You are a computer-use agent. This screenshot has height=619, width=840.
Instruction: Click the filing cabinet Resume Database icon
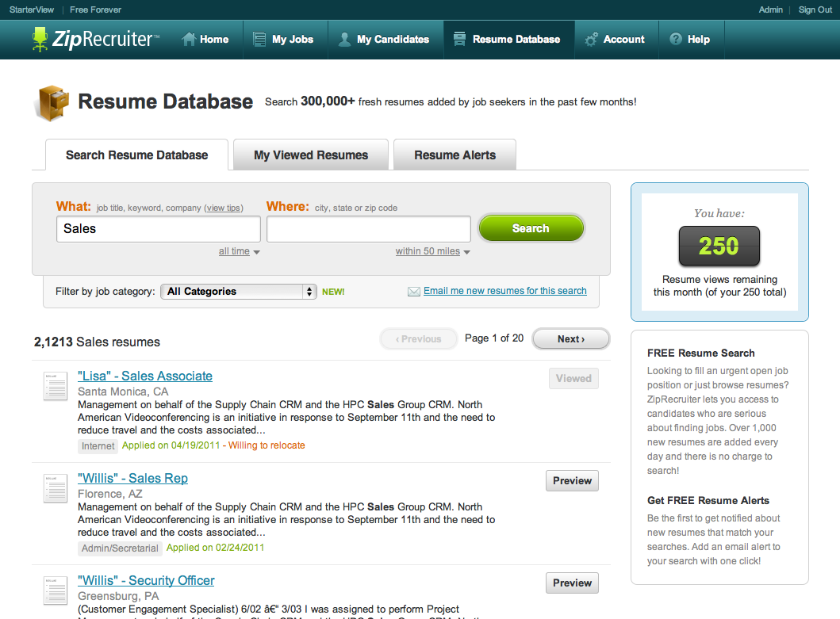51,102
